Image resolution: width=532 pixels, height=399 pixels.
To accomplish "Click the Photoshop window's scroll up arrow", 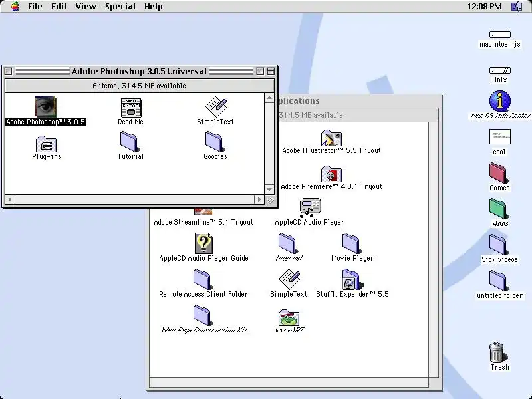I will 269,98.
